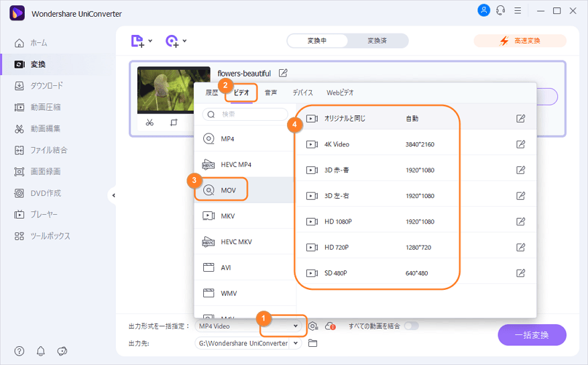Click the headset support icon in title bar

coord(500,11)
